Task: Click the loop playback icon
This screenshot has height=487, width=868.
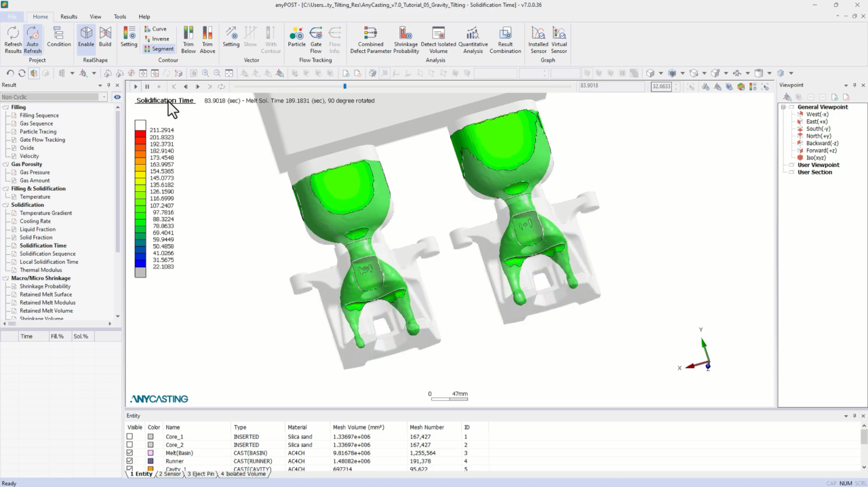Action: pyautogui.click(x=222, y=87)
